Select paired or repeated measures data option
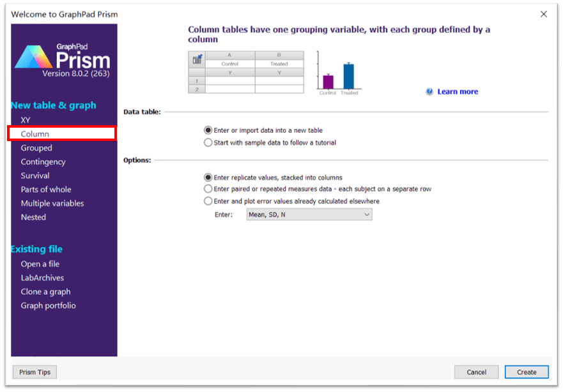The width and height of the screenshot is (563, 392). (x=208, y=189)
